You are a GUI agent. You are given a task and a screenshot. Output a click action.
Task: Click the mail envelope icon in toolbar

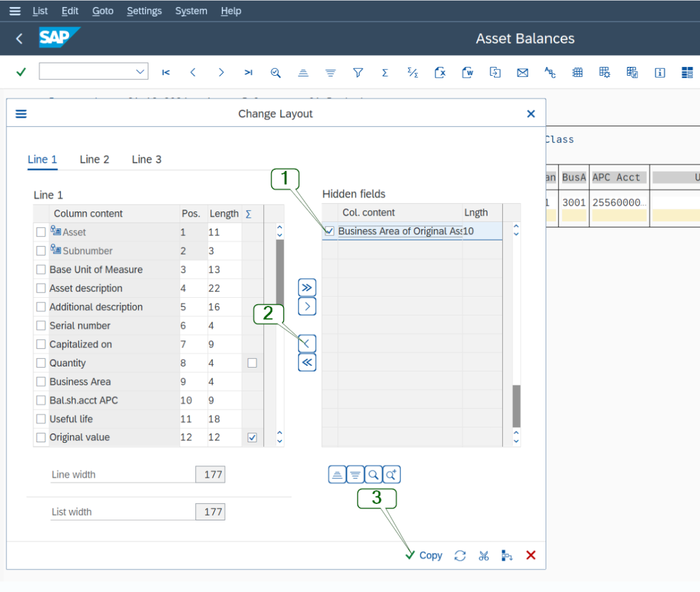tap(522, 72)
